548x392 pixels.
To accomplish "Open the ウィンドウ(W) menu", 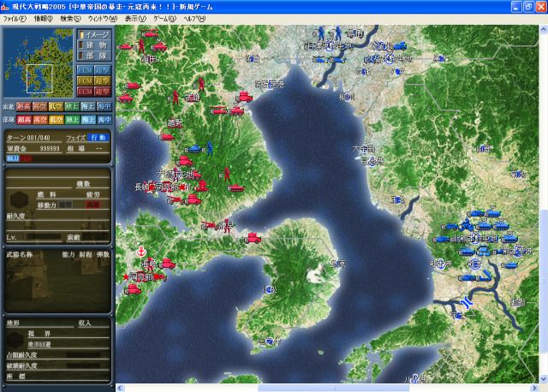I will [103, 19].
